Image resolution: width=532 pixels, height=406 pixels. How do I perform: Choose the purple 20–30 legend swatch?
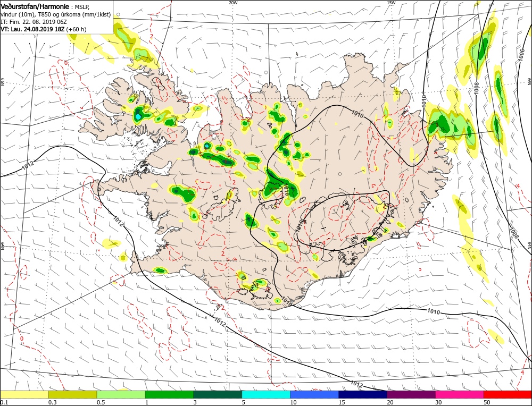411,394
